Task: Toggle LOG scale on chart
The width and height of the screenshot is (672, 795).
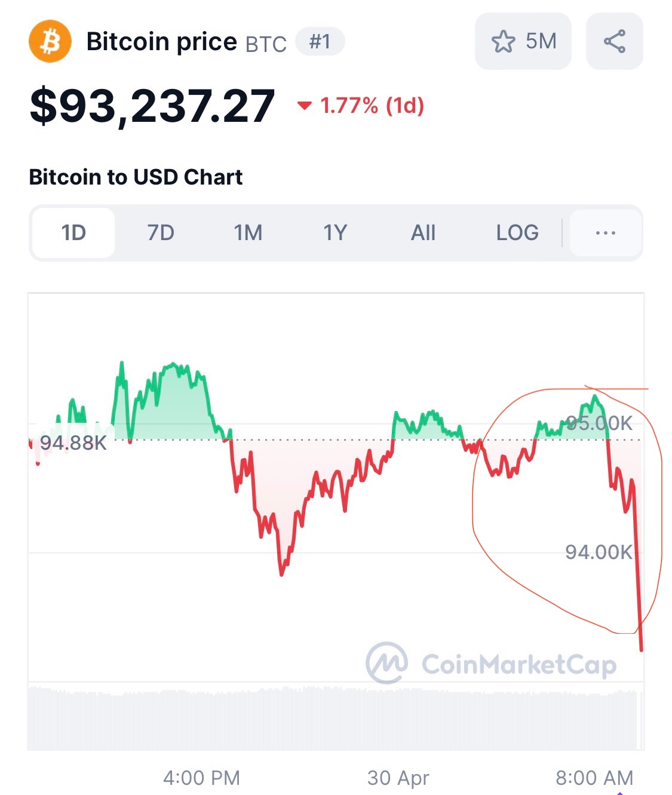Action: click(517, 233)
